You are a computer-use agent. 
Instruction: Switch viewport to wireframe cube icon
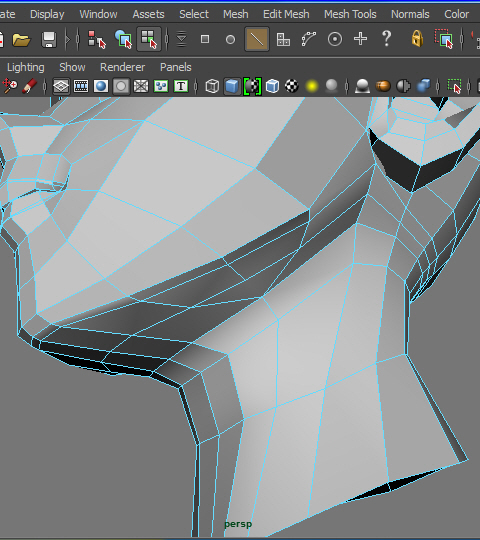[x=212, y=86]
